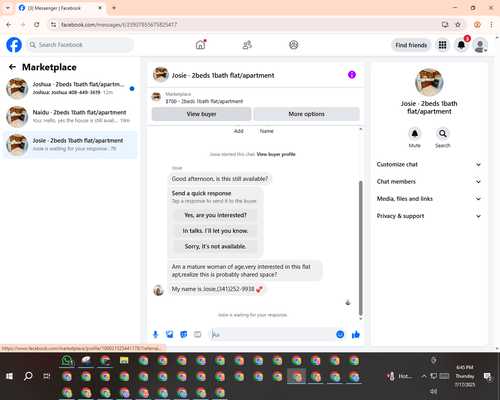Image resolution: width=500 pixels, height=400 pixels.
Task: Click the View buyer button
Action: point(201,114)
